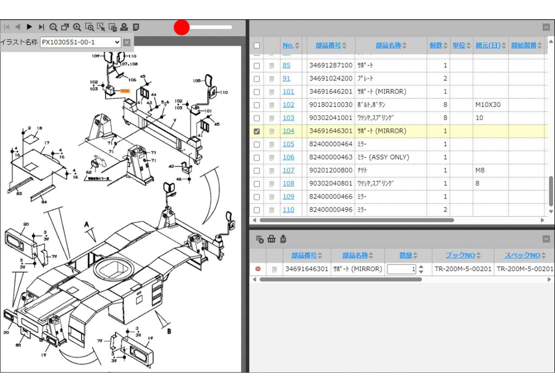
Task: Remove part 34691646301 with red minus icon
Action: (x=258, y=269)
